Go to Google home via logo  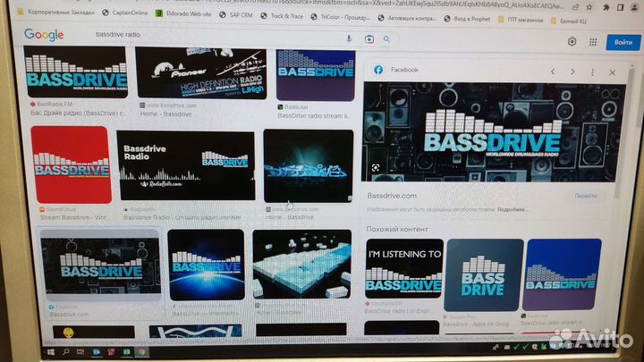coord(44,35)
